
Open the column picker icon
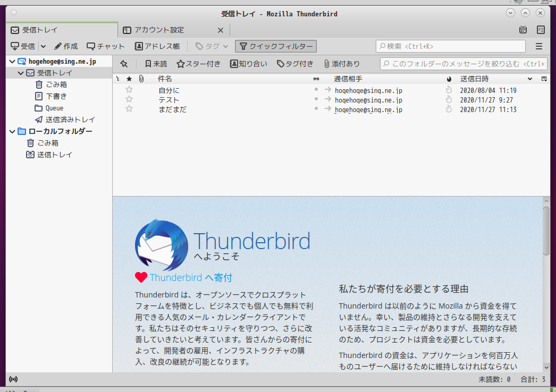coord(544,79)
